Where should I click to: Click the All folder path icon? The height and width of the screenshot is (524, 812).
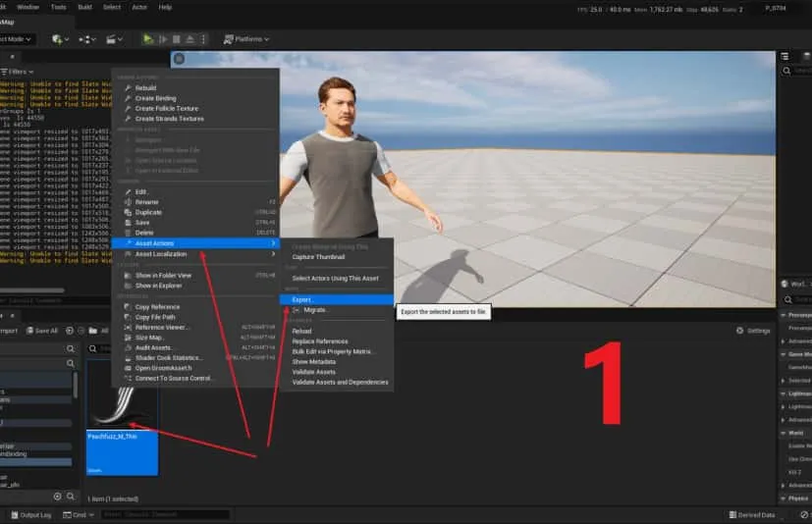click(92, 331)
